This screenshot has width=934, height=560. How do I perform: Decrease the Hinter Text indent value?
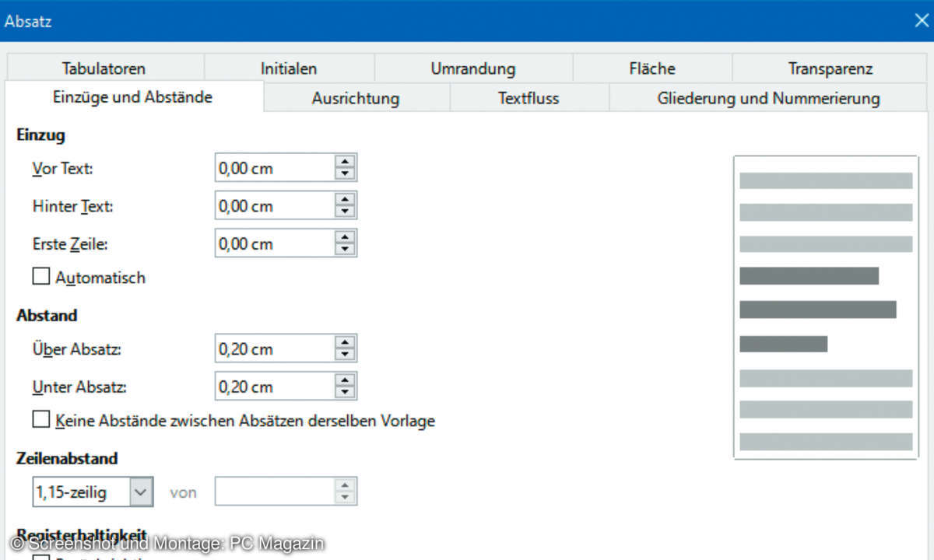pyautogui.click(x=345, y=212)
